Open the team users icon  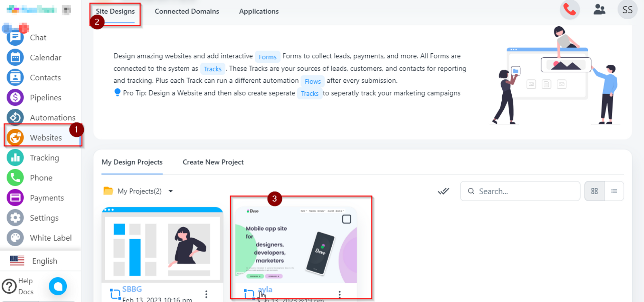click(x=599, y=10)
